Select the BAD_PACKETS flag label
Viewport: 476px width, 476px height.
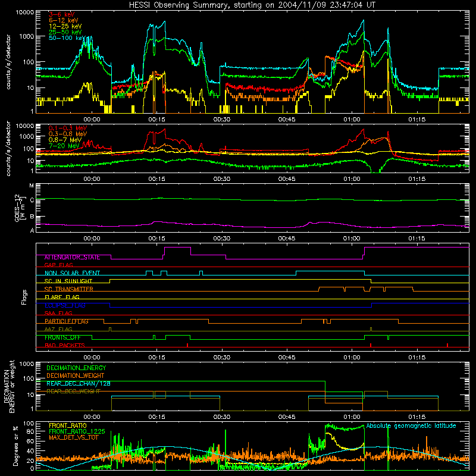click(65, 345)
